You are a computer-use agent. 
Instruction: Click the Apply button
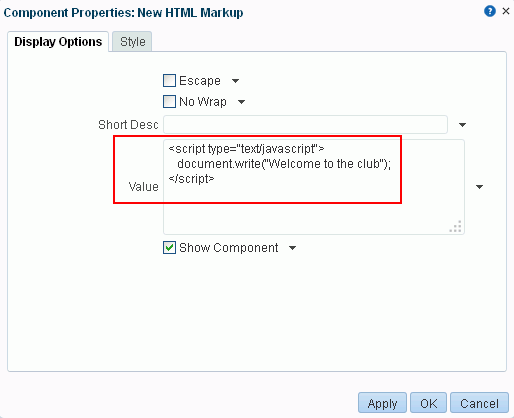coord(382,403)
